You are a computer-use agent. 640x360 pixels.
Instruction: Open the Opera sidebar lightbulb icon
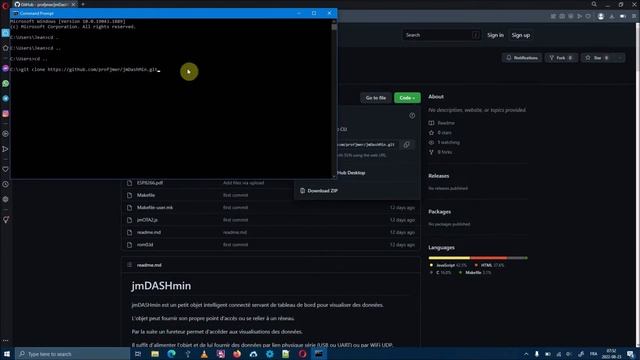(5, 220)
